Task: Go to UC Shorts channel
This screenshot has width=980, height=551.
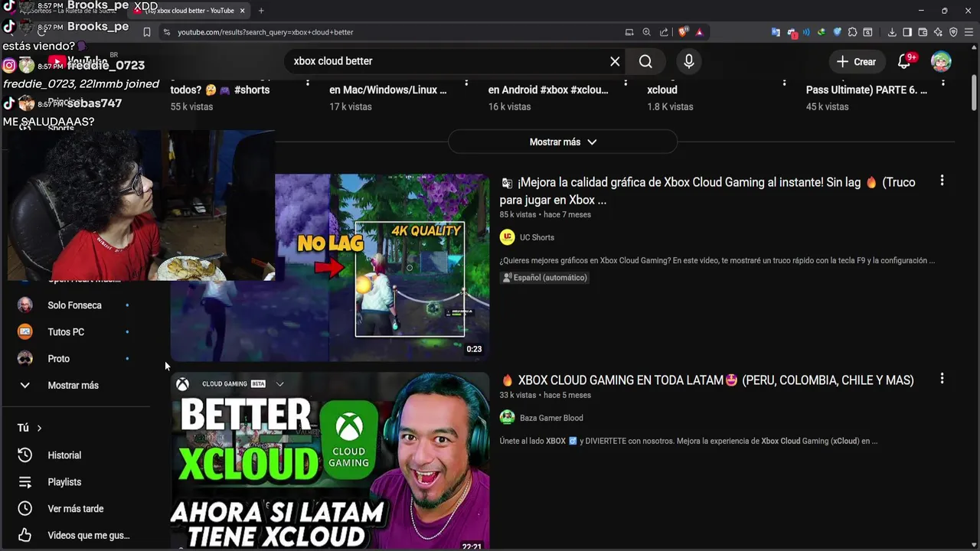Action: [x=537, y=237]
